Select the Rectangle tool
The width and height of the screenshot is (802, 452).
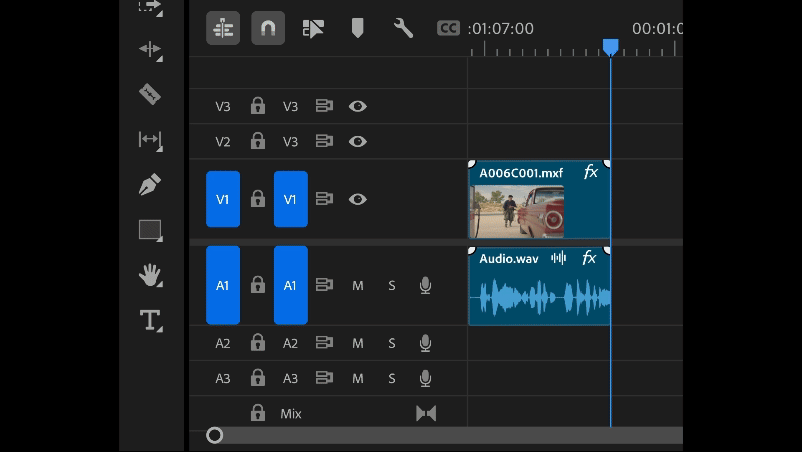pyautogui.click(x=150, y=230)
